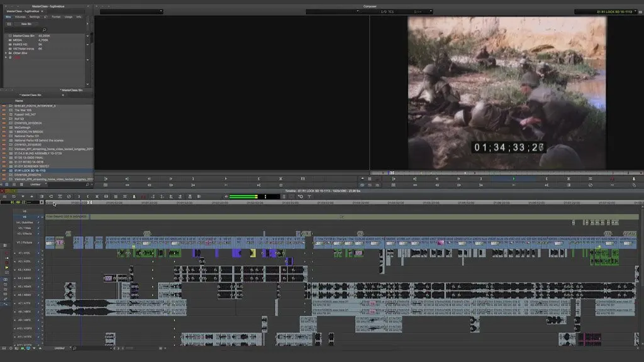The image size is (644, 362).
Task: Click the bin search magnifier icon
Action: click(44, 30)
